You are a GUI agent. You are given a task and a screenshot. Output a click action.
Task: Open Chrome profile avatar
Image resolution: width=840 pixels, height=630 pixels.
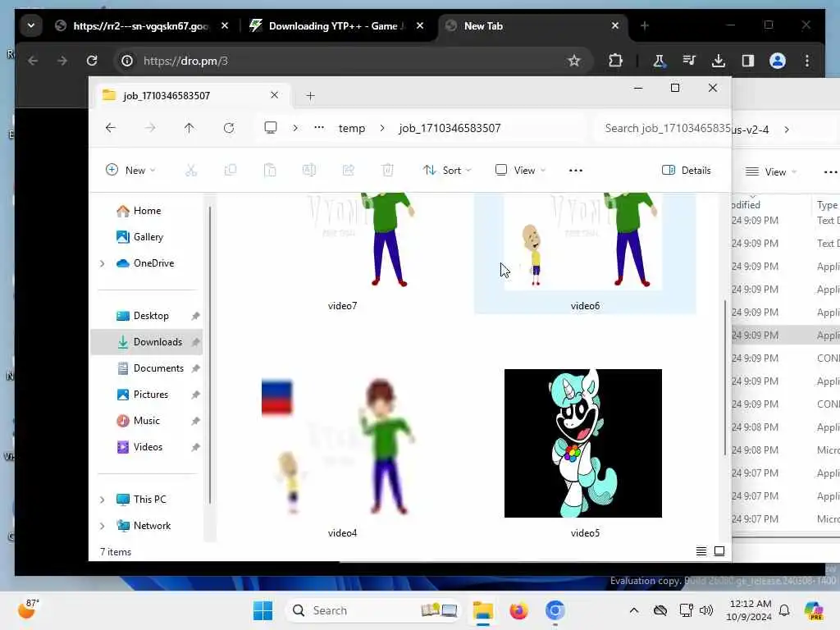(778, 61)
